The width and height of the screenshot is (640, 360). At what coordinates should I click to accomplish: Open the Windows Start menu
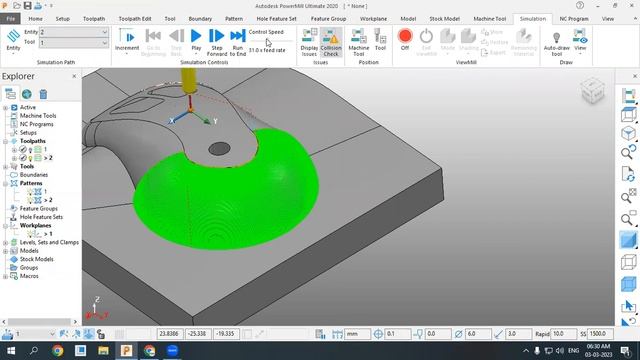pos(11,351)
